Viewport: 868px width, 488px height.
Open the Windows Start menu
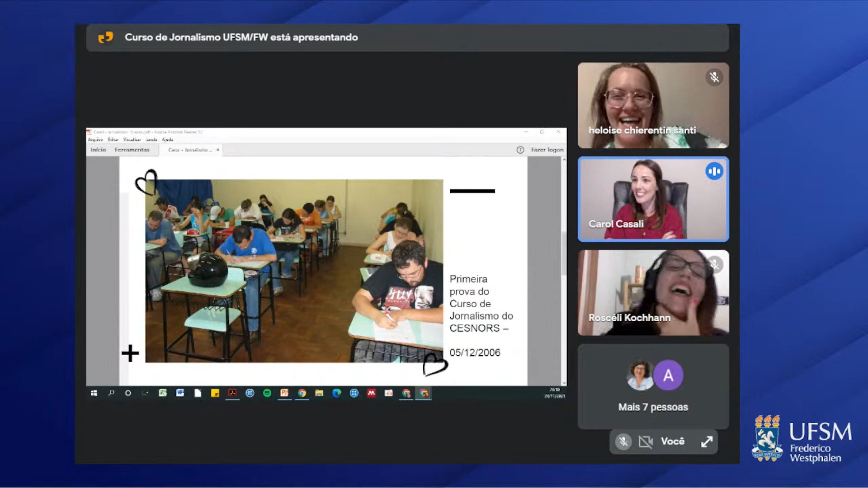pos(94,393)
